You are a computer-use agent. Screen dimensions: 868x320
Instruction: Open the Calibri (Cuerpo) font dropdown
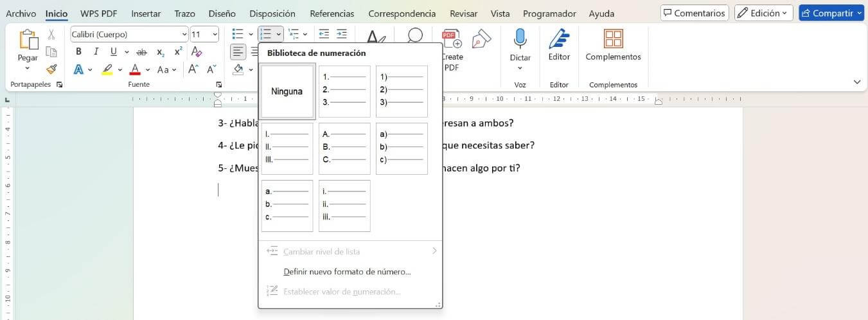pyautogui.click(x=185, y=35)
